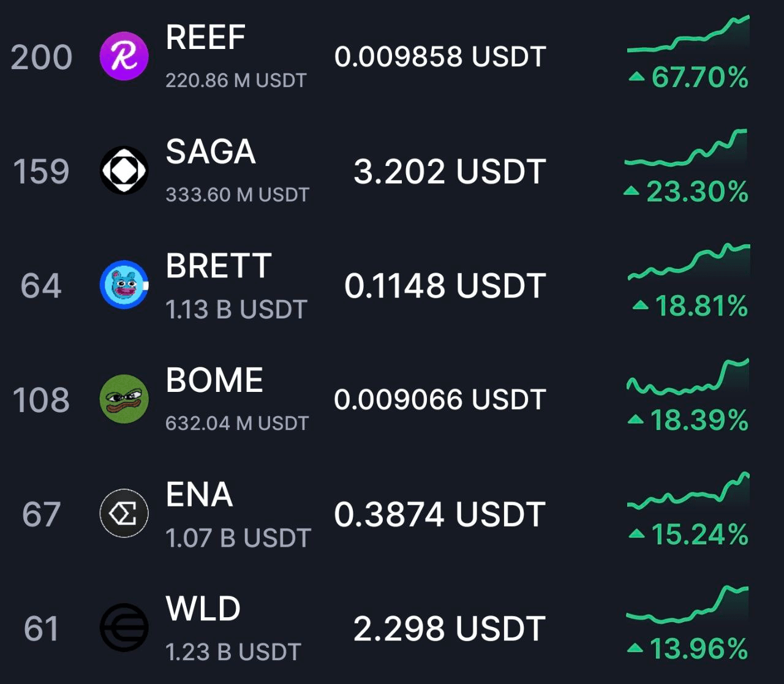Tap the WLD Worldcoin logo icon
This screenshot has width=784, height=684.
pyautogui.click(x=124, y=628)
